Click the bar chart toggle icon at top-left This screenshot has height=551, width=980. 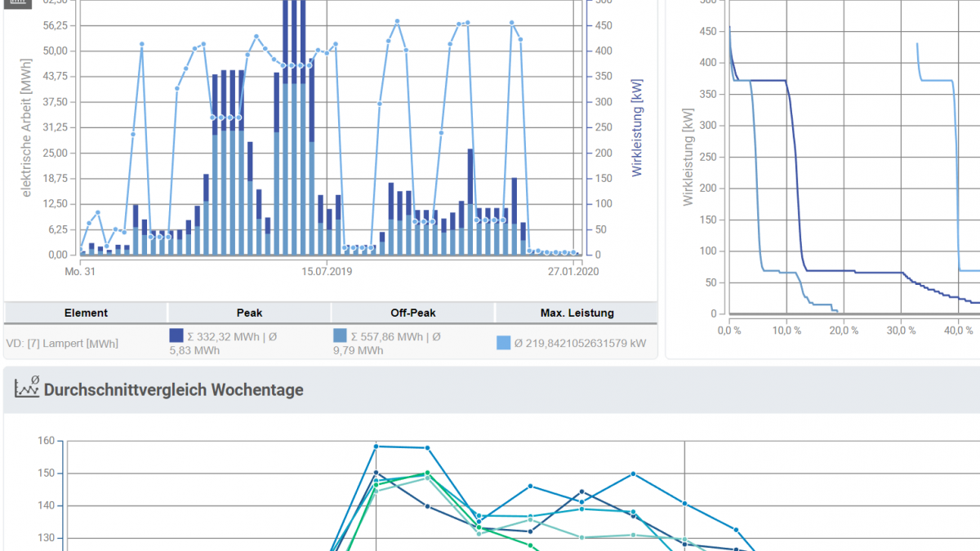[x=19, y=2]
